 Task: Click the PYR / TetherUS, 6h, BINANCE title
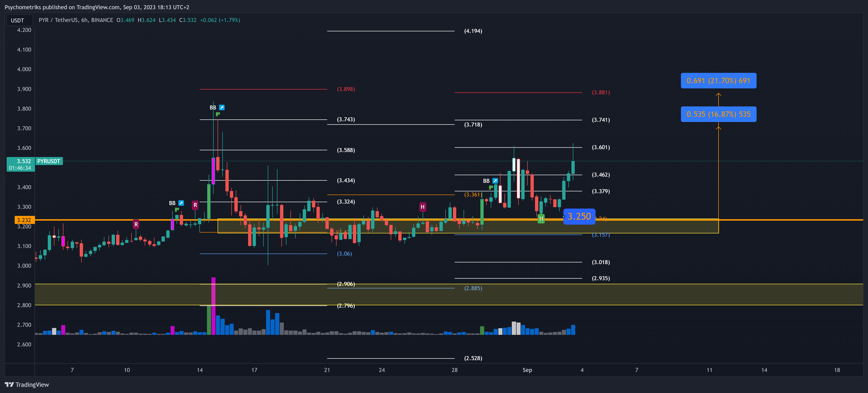76,20
